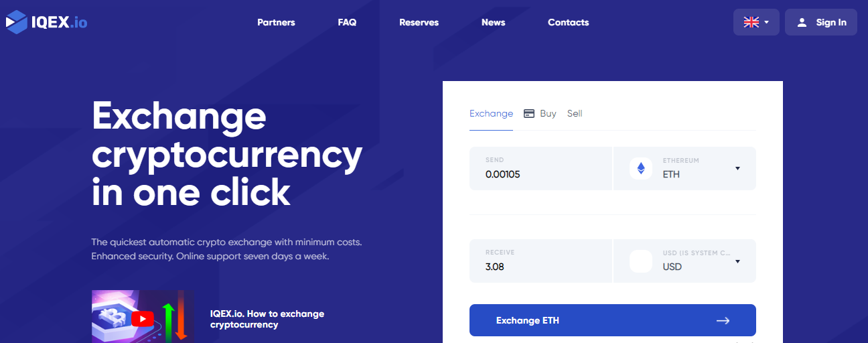868x343 pixels.
Task: Click the Exchange ETH button
Action: point(613,320)
